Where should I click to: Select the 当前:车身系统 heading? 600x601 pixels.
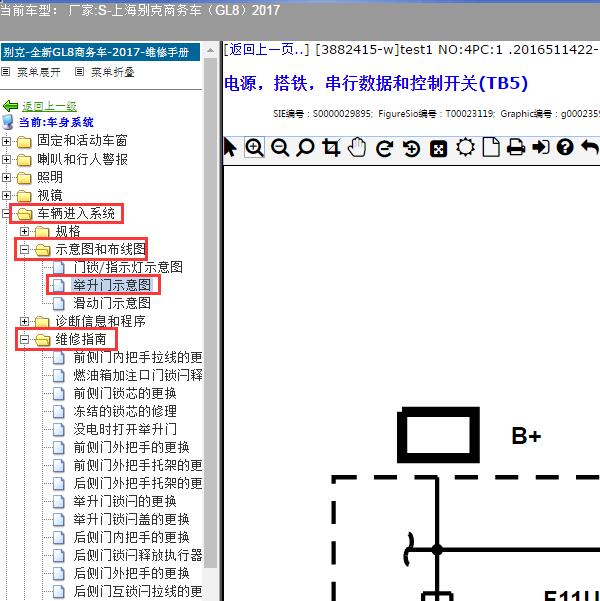(56, 122)
